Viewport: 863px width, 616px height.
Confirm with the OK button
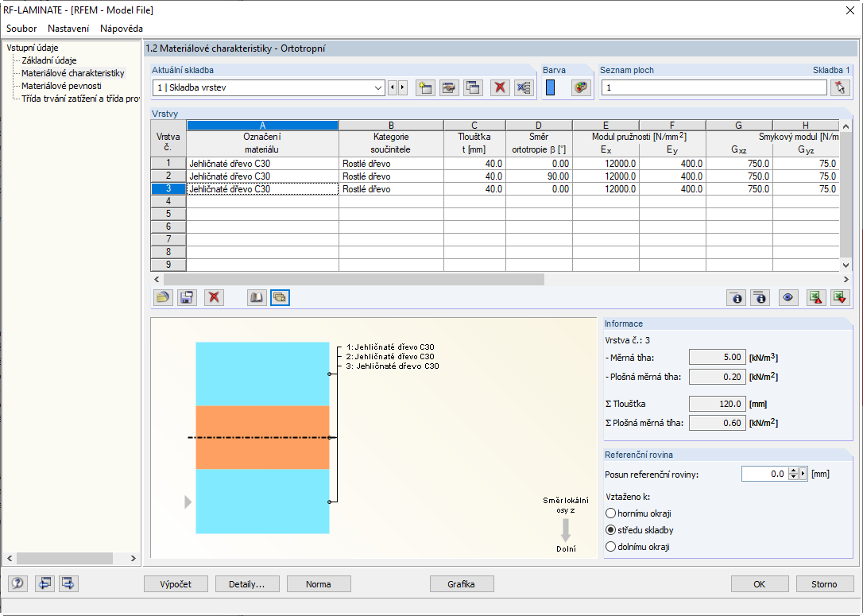(x=760, y=584)
